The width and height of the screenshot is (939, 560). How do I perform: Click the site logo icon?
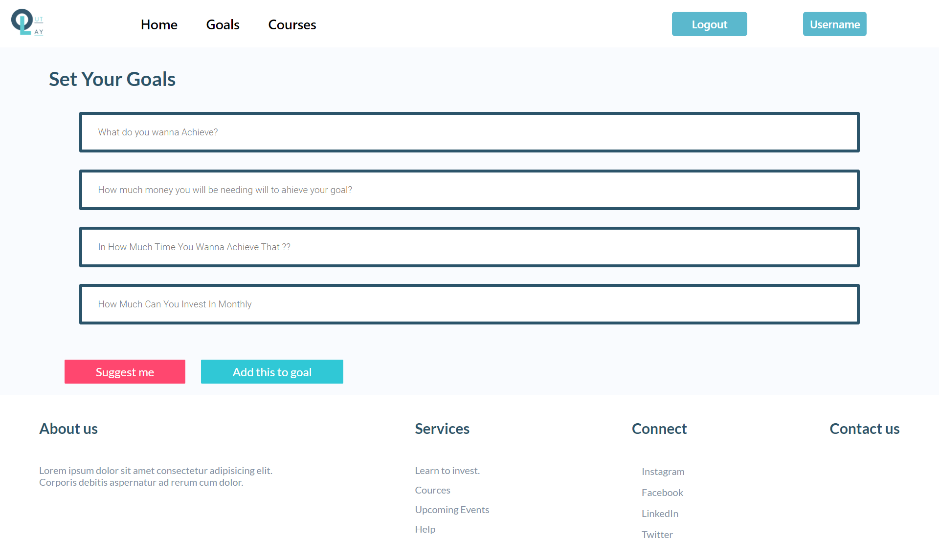(27, 22)
